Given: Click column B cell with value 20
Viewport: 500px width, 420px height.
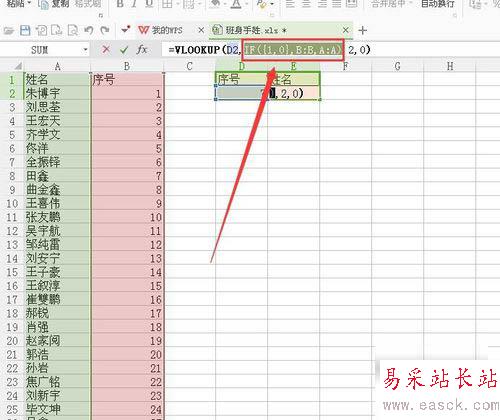Looking at the screenshot, I should coord(127,355).
